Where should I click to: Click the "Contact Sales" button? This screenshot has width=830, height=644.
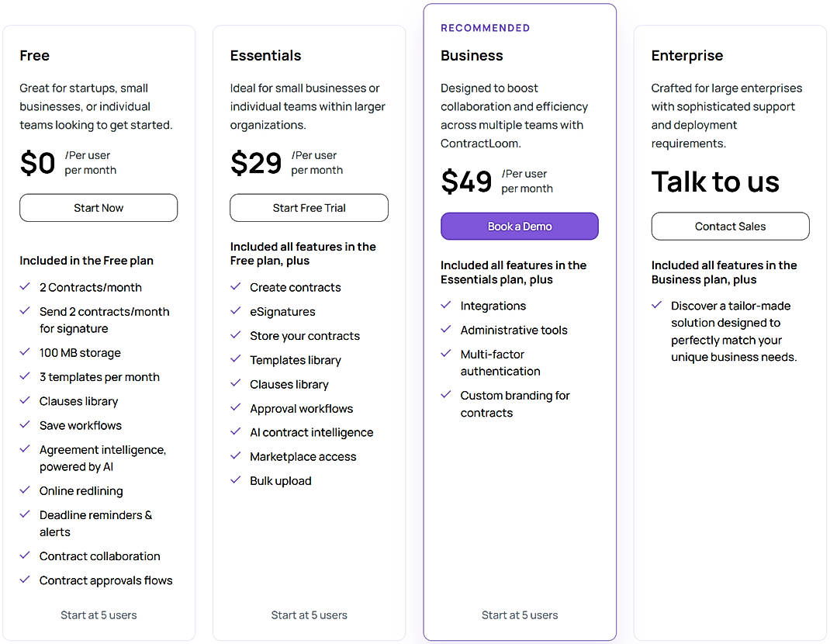tap(730, 226)
